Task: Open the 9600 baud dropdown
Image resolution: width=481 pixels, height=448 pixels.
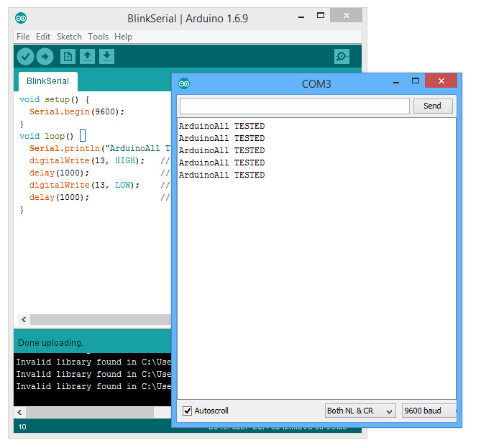Action: point(429,411)
